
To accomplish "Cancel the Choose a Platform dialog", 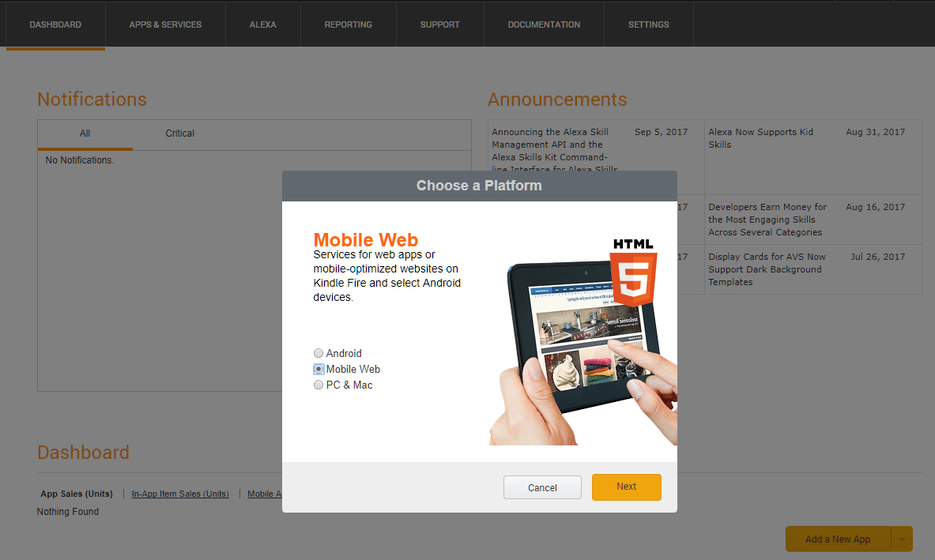I will [x=542, y=487].
